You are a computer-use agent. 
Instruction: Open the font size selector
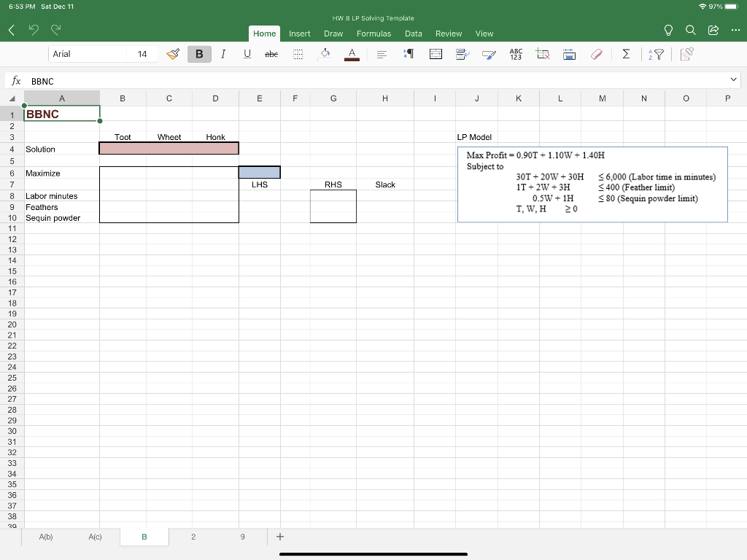[142, 53]
